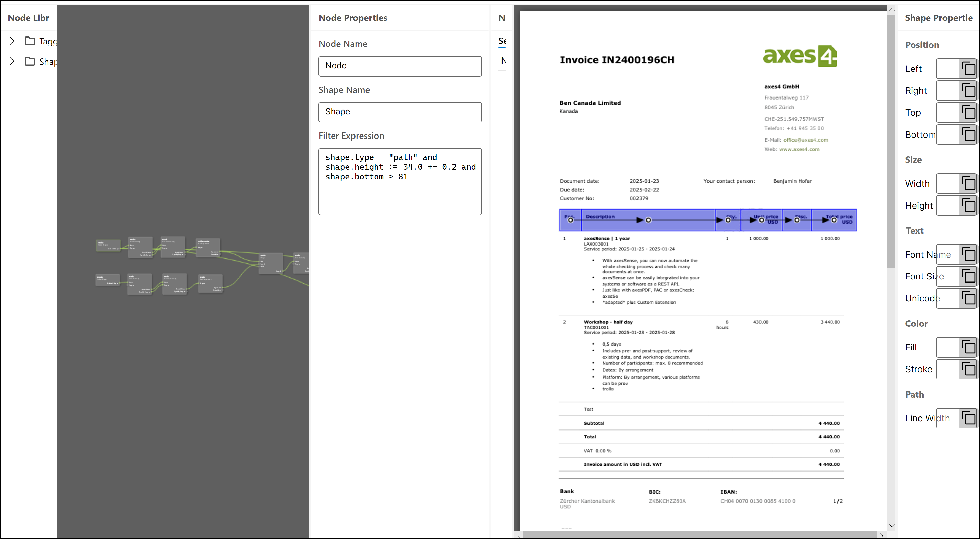Expand the Tagg folder chevron
The height and width of the screenshot is (539, 980).
pos(12,41)
